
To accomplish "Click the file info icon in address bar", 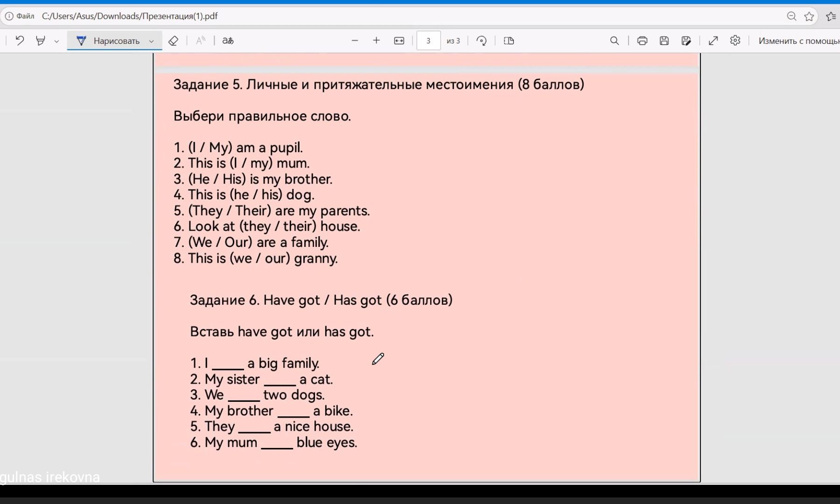I will click(9, 16).
